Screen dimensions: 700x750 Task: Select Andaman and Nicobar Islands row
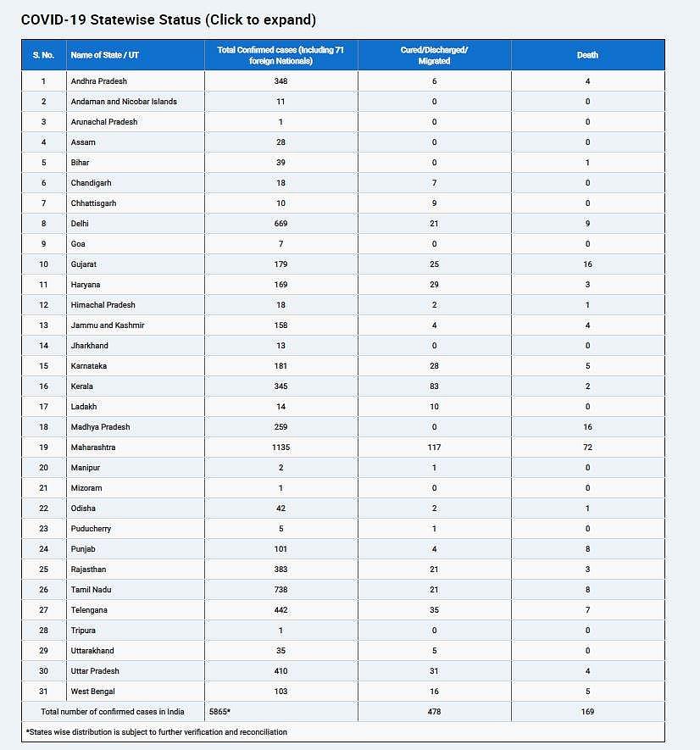point(124,102)
